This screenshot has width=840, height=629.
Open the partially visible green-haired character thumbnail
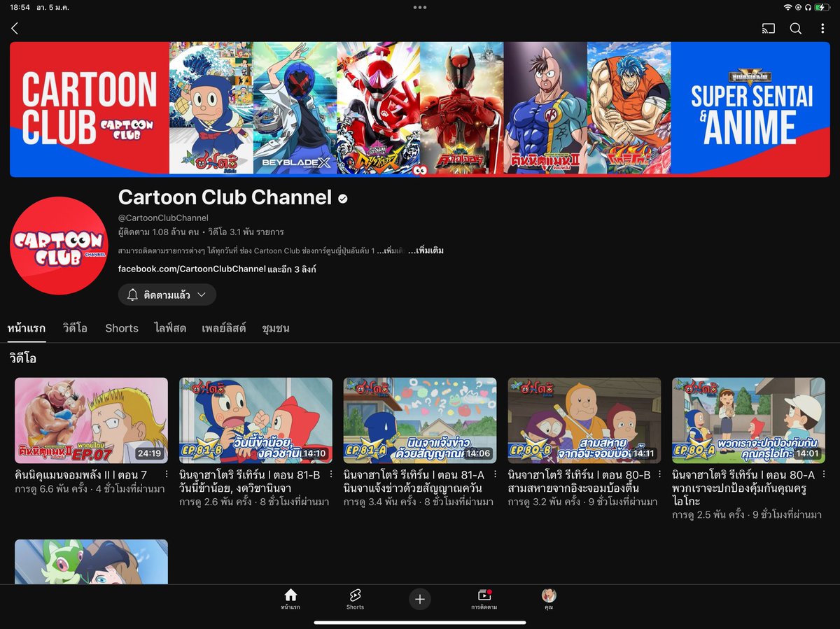coord(91,562)
